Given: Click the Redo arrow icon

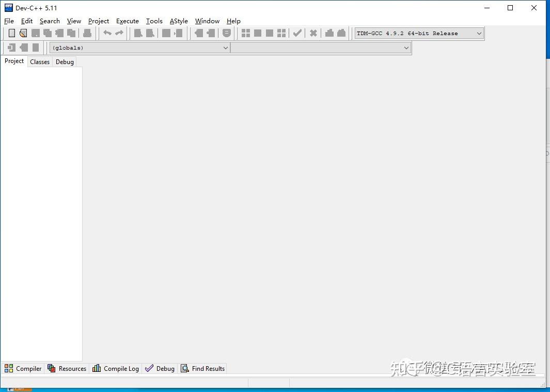Looking at the screenshot, I should (x=120, y=33).
